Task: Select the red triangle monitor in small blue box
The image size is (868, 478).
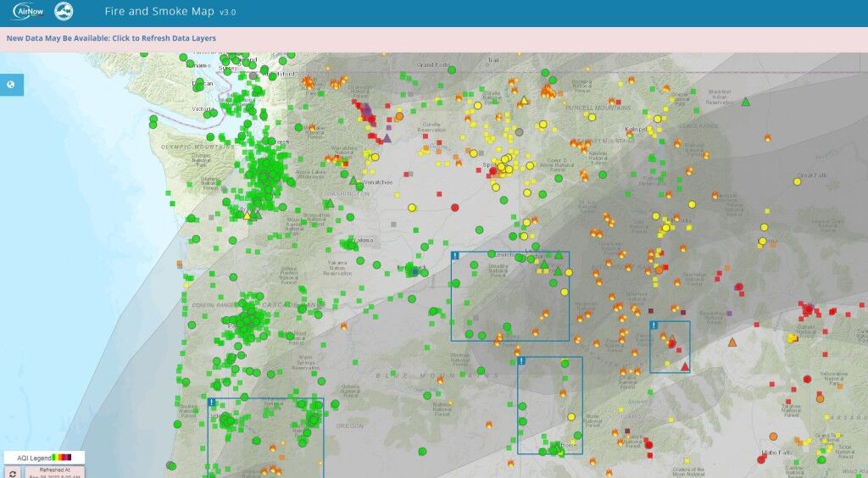Action: (x=685, y=366)
